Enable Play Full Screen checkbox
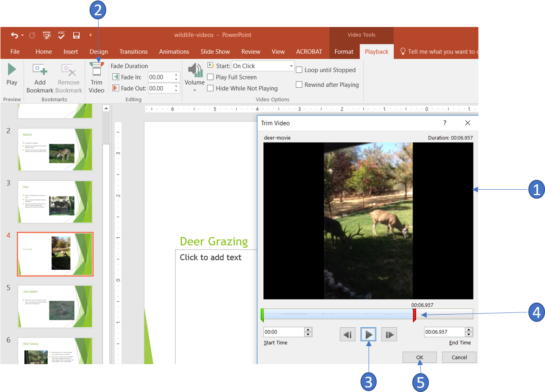 (210, 77)
